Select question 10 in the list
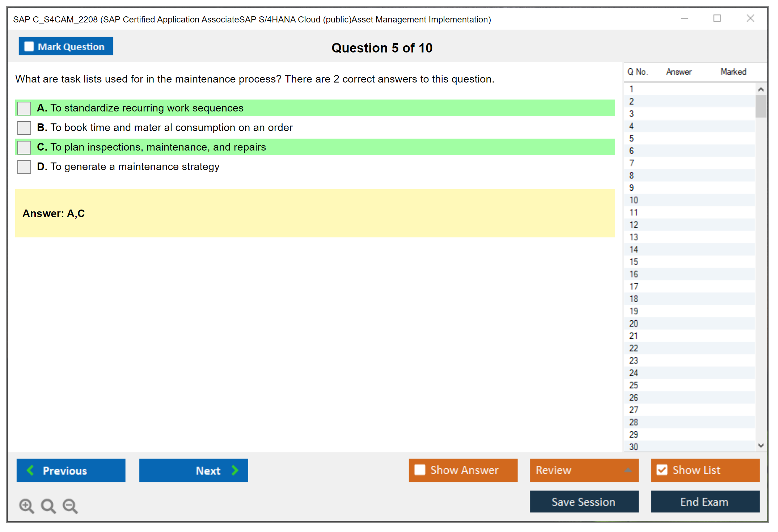Screen dimensions: 778x532 coord(634,200)
